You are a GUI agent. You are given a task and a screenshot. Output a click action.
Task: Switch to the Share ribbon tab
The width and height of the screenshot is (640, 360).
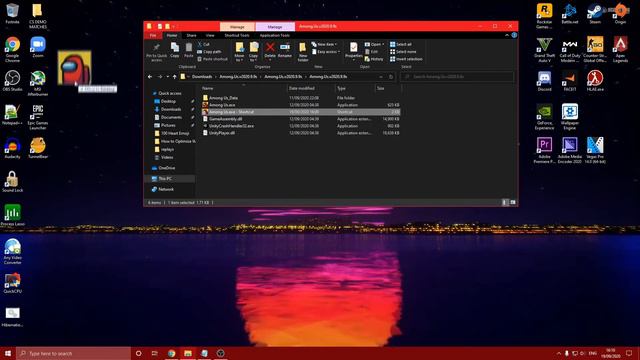[x=191, y=36]
